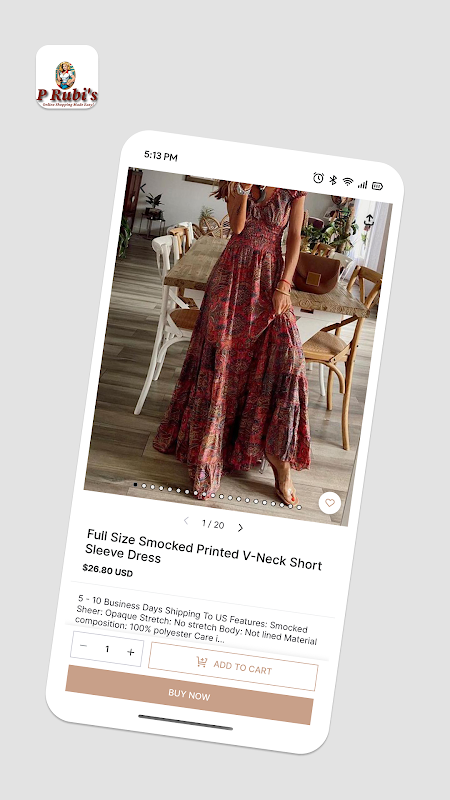Click the BUY NOW button

click(189, 694)
